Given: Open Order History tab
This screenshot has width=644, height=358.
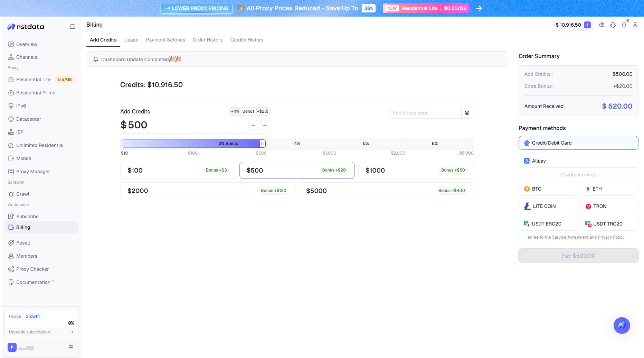Looking at the screenshot, I should [x=208, y=40].
